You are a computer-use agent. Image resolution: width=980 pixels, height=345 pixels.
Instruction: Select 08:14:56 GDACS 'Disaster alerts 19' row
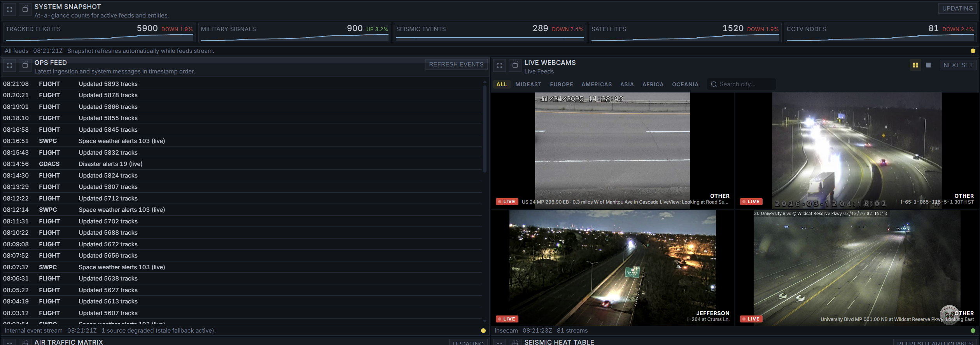coord(242,164)
